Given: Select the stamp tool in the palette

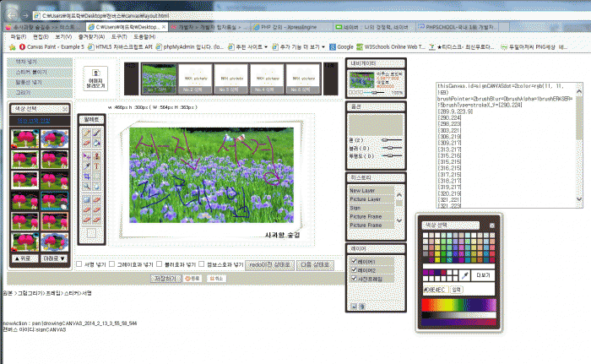Looking at the screenshot, I should coord(97,155).
